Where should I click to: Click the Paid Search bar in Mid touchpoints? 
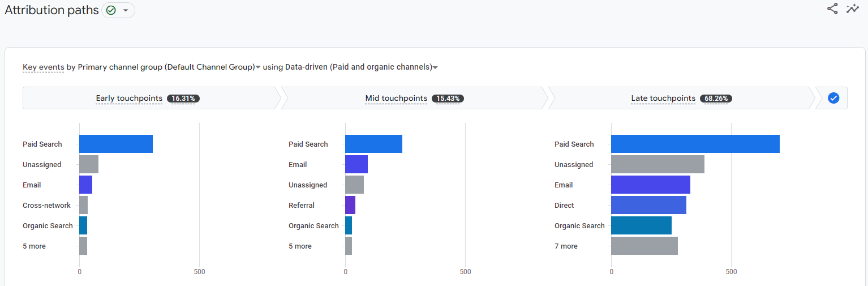click(373, 144)
